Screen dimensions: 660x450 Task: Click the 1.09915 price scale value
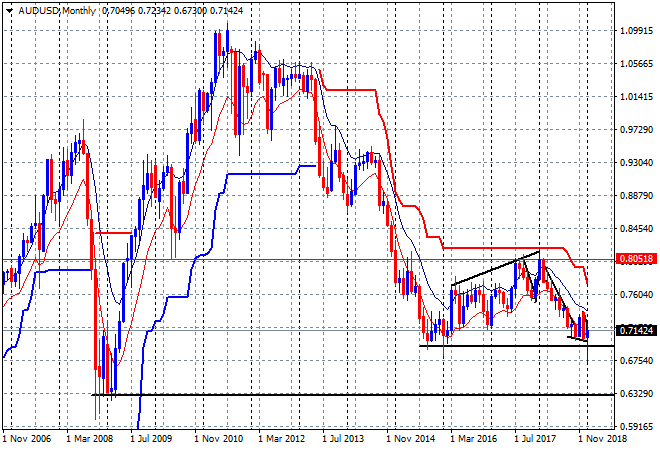click(x=637, y=31)
